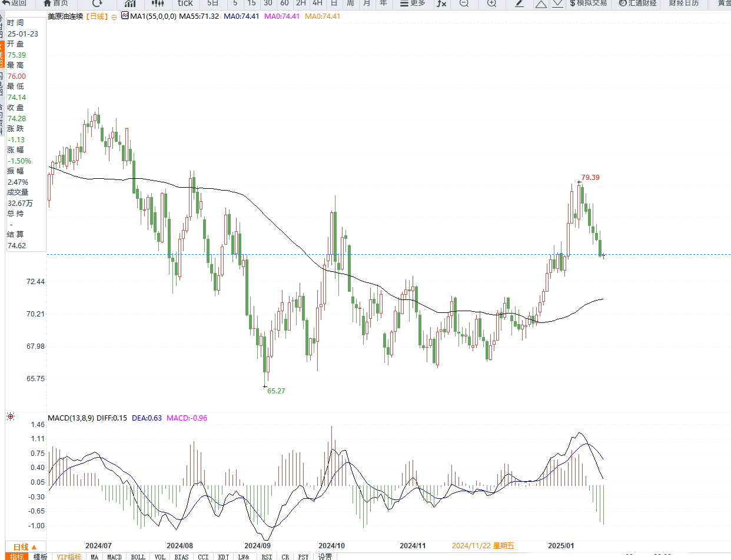
Task: Click the zoom out magnifier icon
Action: click(464, 3)
